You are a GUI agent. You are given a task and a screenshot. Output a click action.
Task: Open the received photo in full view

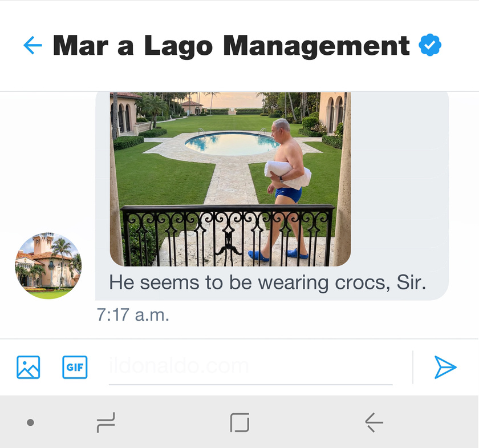point(230,179)
